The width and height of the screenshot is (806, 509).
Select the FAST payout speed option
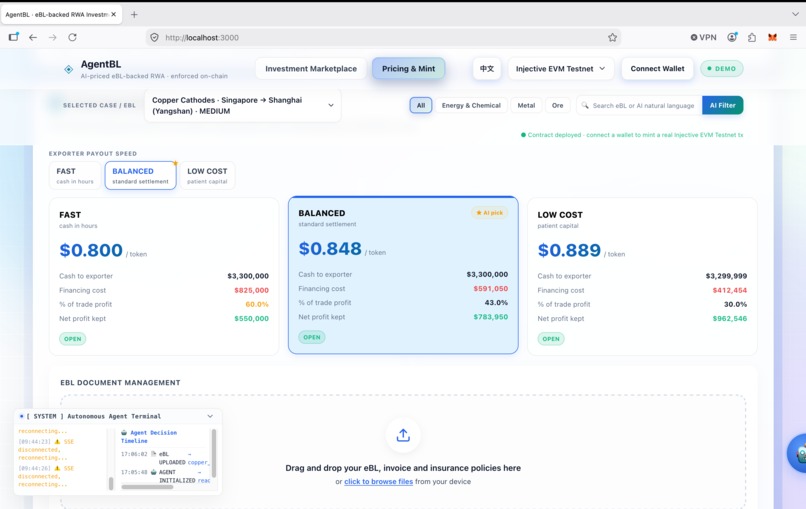pos(75,175)
